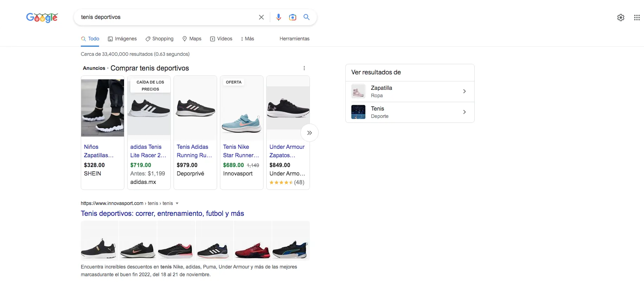Image resolution: width=644 pixels, height=285 pixels.
Task: Click black Puma sock-style sneaker image
Action: (x=99, y=241)
